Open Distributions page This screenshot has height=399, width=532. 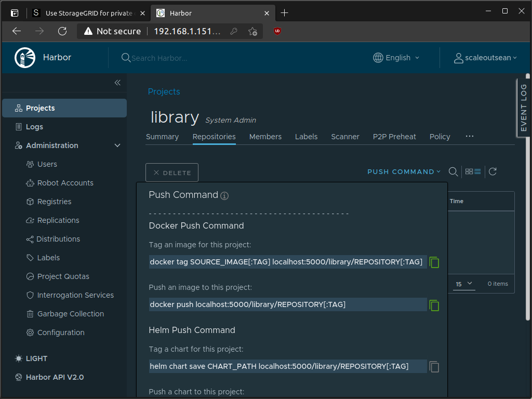[x=58, y=239]
